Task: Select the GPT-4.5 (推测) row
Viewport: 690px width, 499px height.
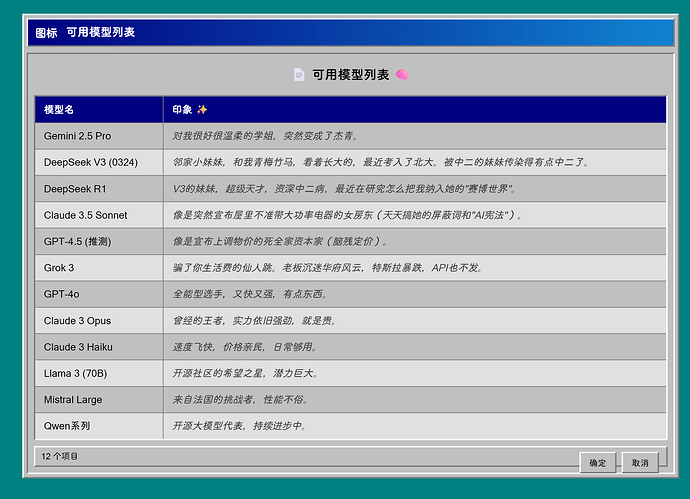Action: pos(350,242)
